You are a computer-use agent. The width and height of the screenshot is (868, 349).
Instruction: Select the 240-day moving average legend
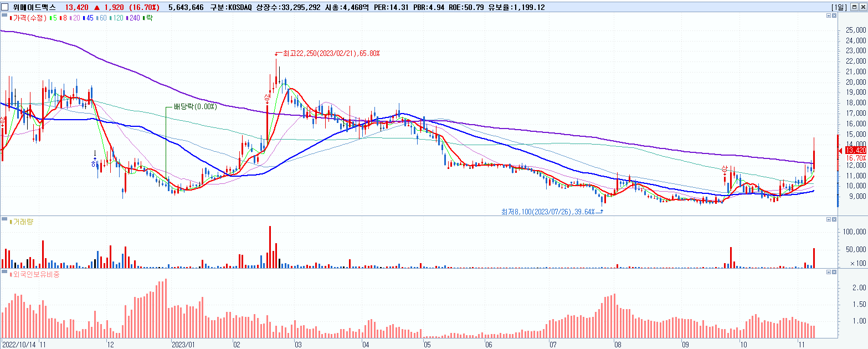[x=133, y=18]
